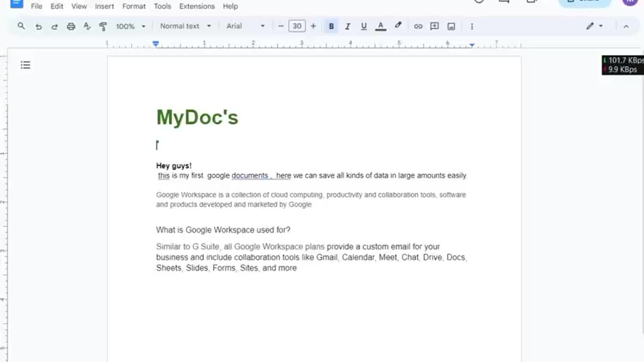Collapse the menus with up chevron

coord(626,26)
